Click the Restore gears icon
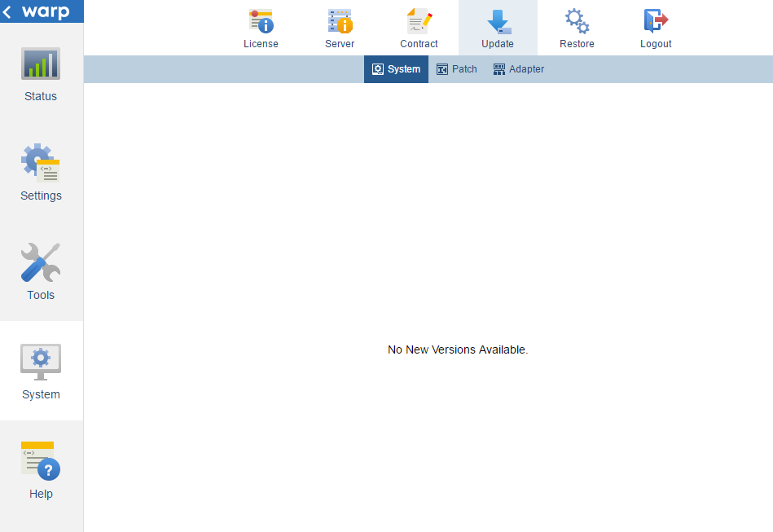The height and width of the screenshot is (532, 773). coord(577,20)
